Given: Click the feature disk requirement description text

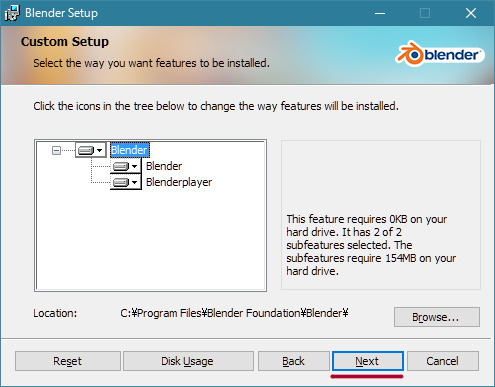Looking at the screenshot, I should tap(371, 245).
